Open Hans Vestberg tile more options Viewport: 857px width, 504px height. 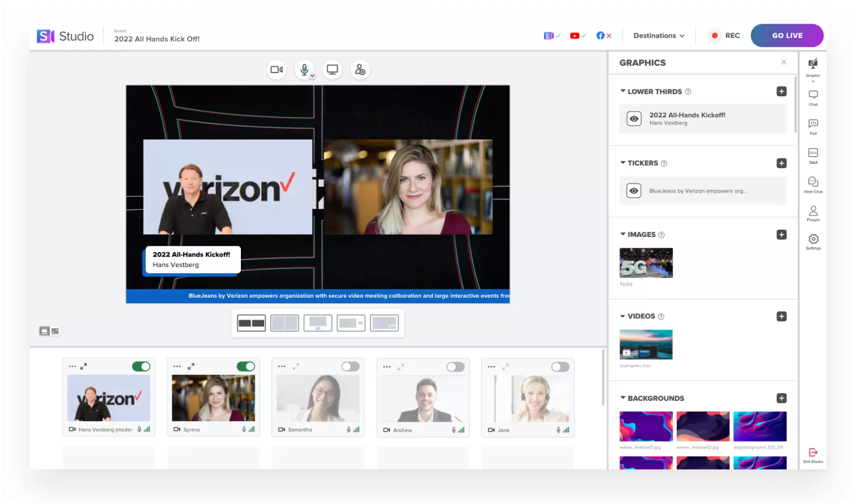coord(72,366)
